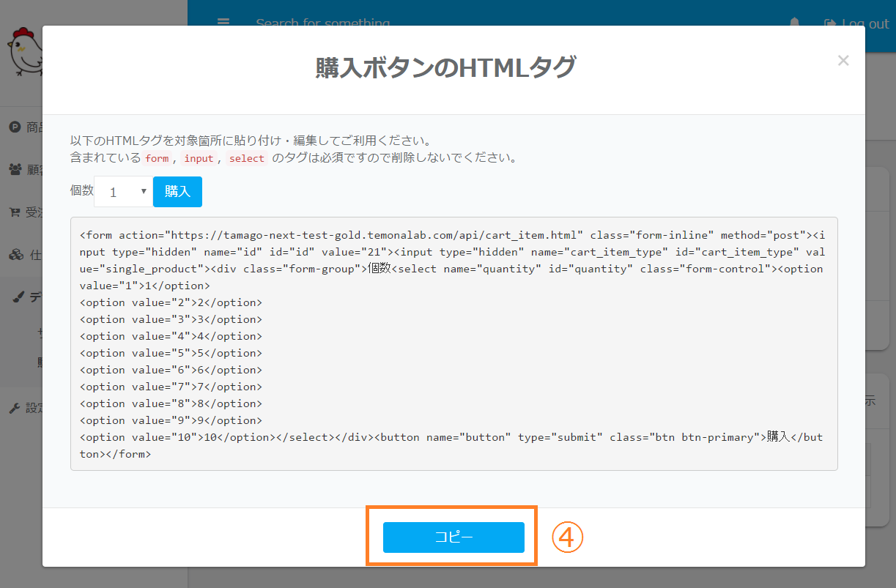
Task: Click the dialog title 購入ボタンのHTMLタグ
Action: [x=445, y=67]
